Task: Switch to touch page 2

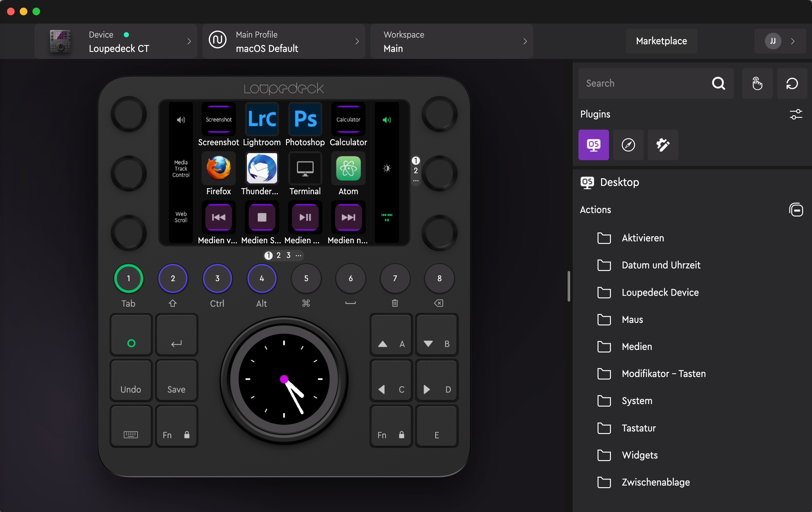Action: point(278,255)
